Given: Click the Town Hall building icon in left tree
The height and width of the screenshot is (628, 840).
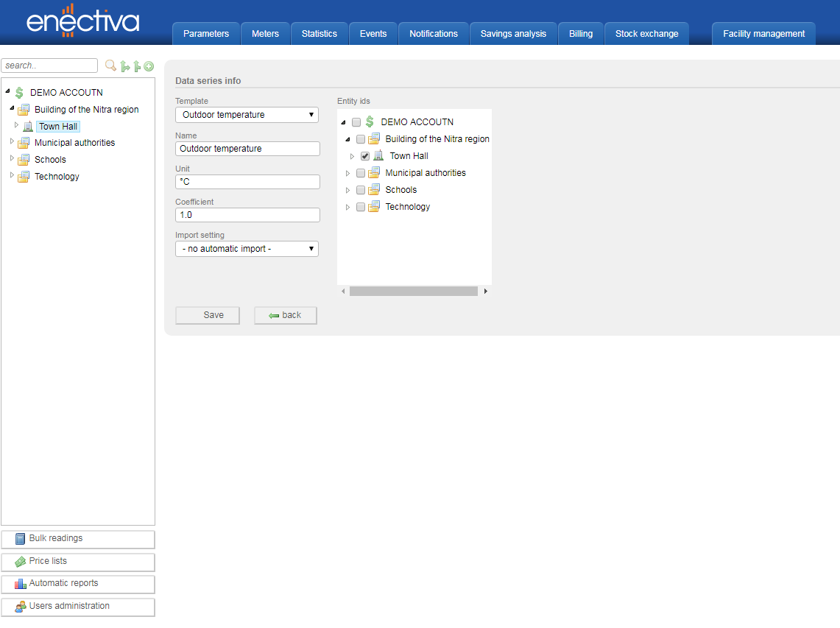Looking at the screenshot, I should tap(28, 127).
